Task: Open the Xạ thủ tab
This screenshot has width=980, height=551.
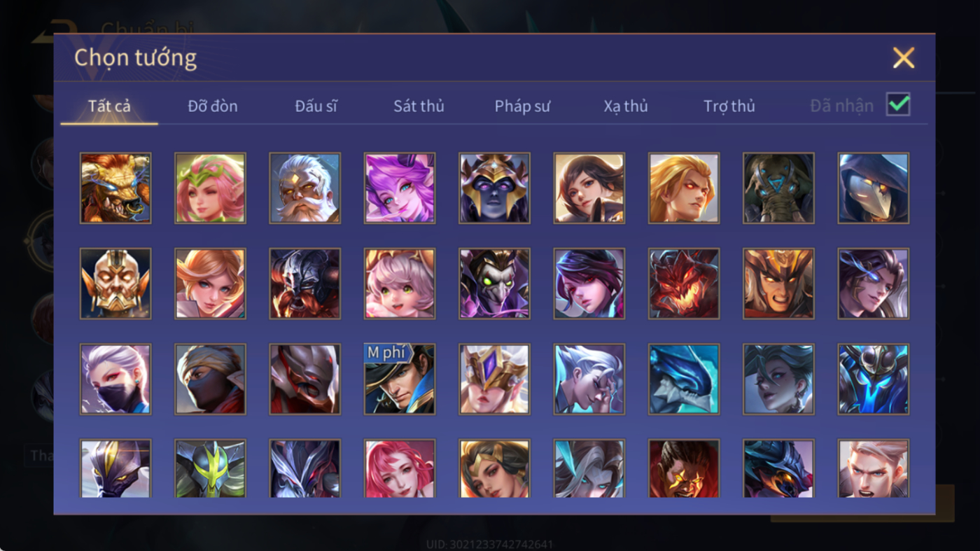Action: 626,106
